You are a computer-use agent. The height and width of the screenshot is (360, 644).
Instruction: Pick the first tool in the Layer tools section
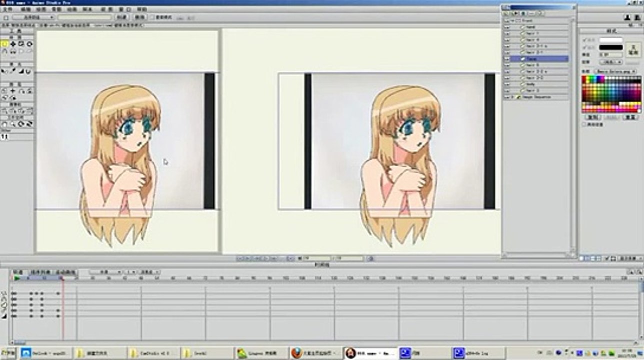coord(4,91)
